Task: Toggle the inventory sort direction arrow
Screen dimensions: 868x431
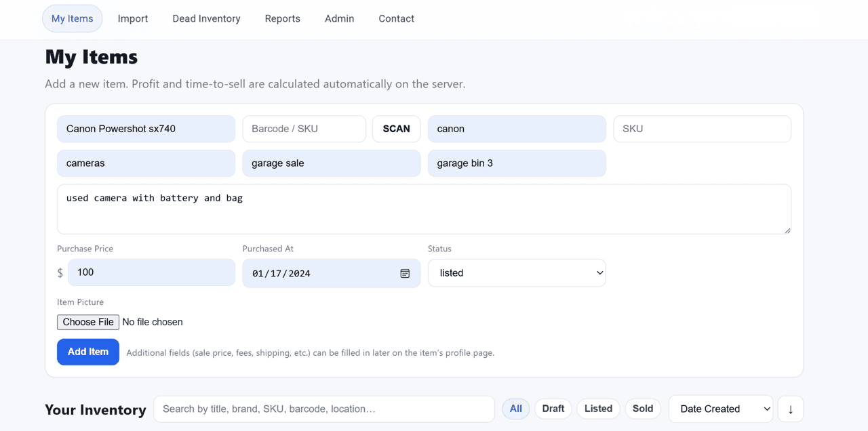Action: click(789, 409)
